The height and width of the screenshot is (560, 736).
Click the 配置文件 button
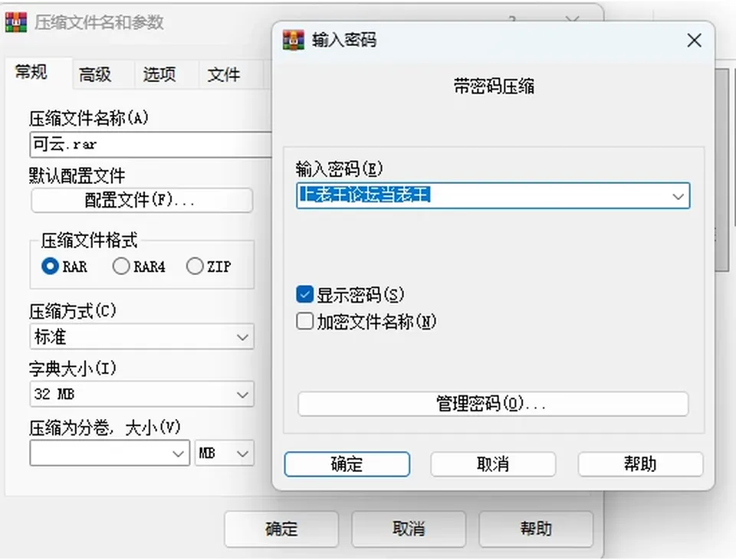pyautogui.click(x=142, y=200)
